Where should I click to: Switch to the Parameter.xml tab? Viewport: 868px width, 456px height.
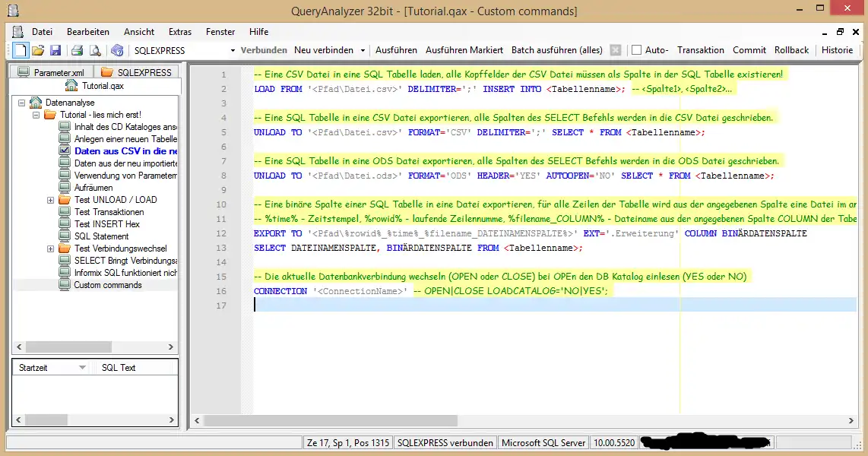(52, 72)
